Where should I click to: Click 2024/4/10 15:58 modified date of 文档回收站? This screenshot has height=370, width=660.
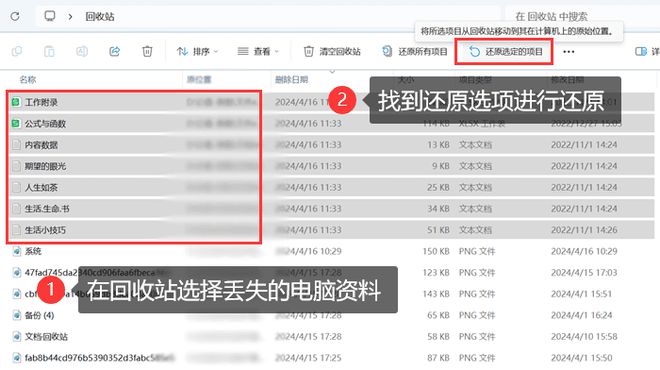pyautogui.click(x=584, y=337)
